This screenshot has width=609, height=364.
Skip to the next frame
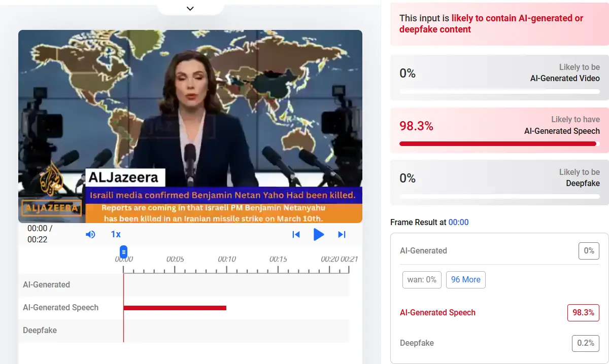tap(342, 234)
